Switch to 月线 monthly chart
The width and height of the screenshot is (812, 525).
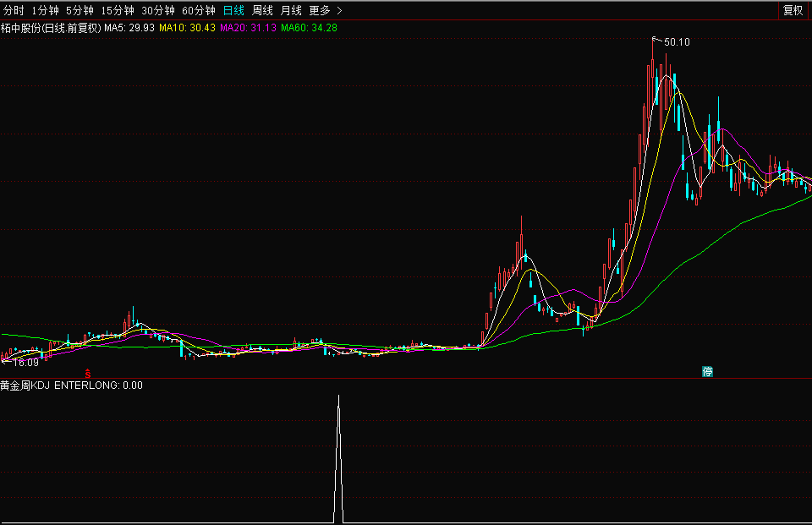(x=290, y=10)
